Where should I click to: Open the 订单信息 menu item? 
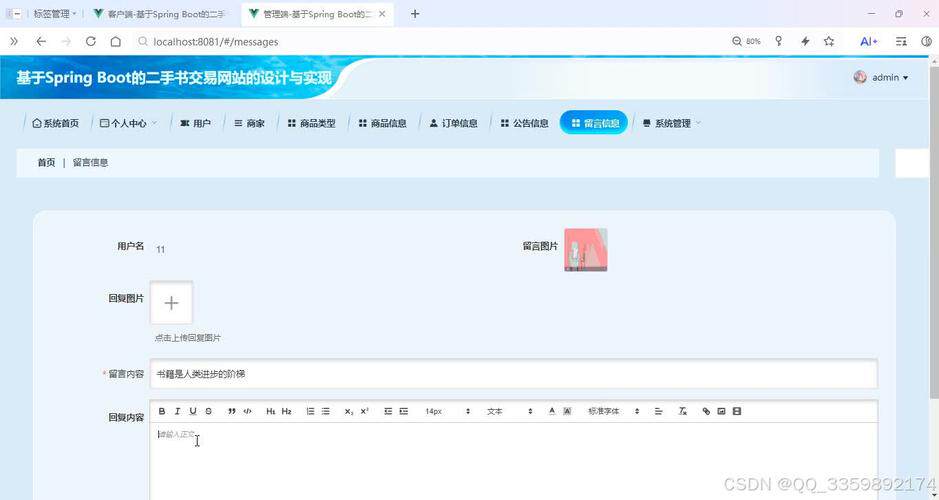tap(454, 123)
